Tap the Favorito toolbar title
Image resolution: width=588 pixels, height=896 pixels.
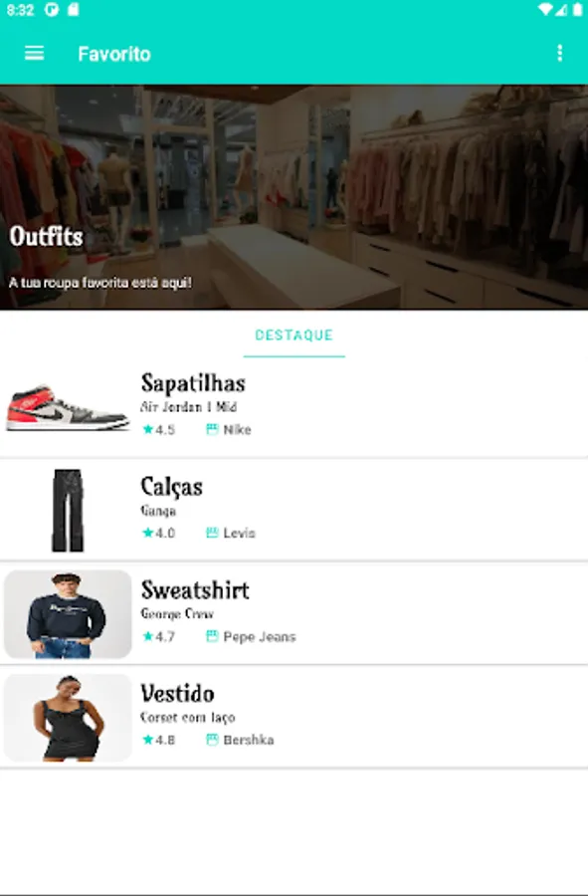(x=114, y=54)
